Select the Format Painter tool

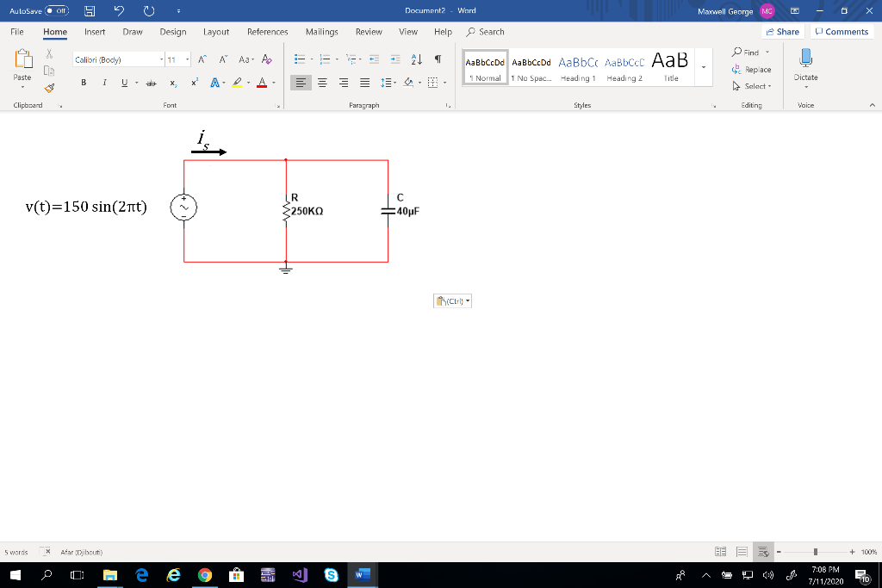49,89
